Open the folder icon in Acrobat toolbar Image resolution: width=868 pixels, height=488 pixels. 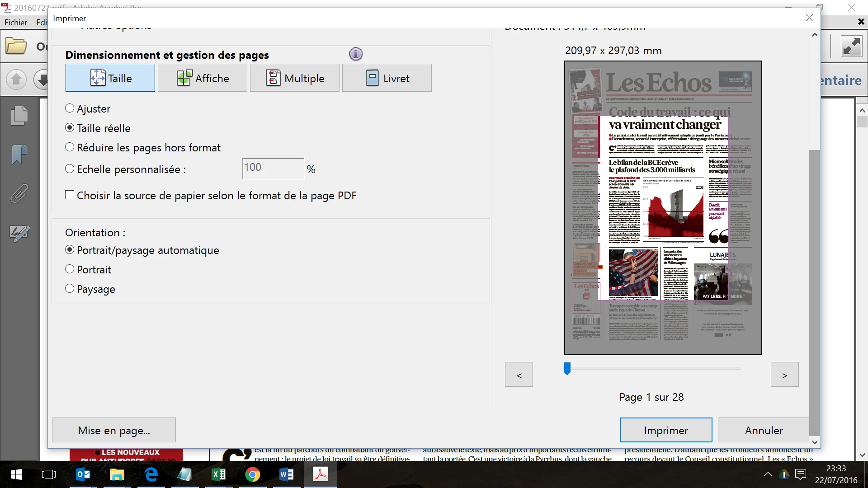coord(16,46)
